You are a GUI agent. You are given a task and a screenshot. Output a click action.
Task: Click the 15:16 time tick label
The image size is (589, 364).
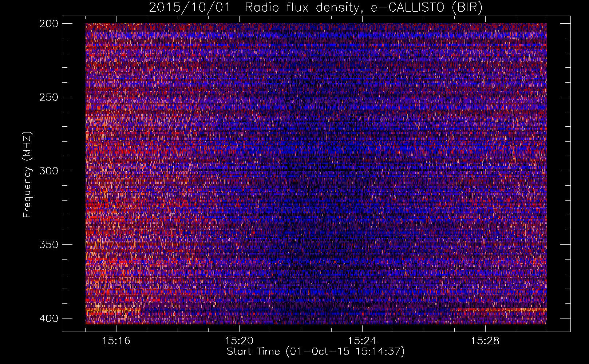pyautogui.click(x=116, y=341)
